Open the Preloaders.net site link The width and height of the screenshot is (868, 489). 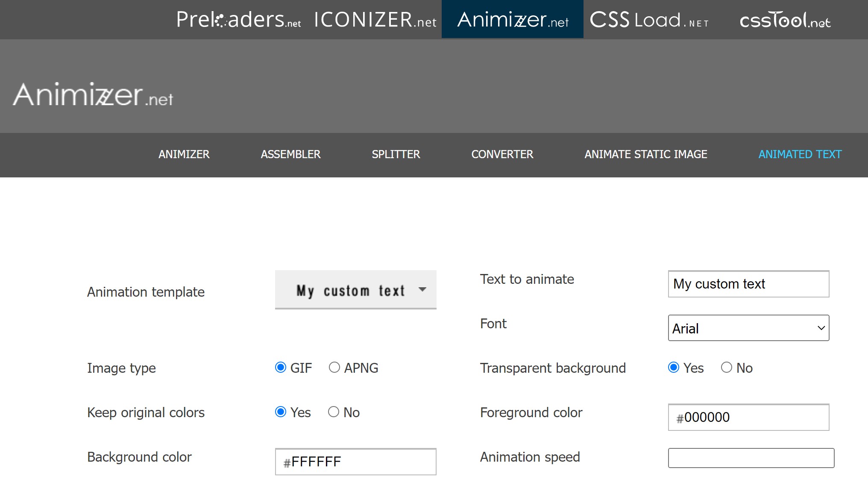click(239, 20)
